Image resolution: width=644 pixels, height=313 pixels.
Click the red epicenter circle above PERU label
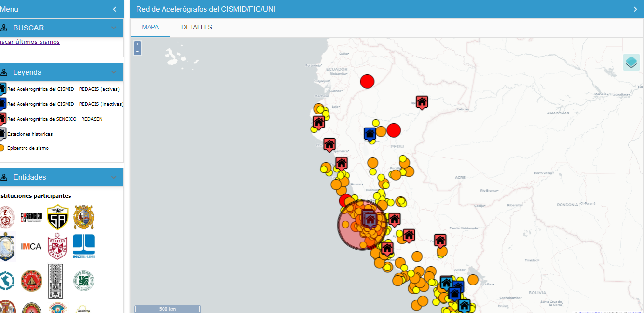394,130
